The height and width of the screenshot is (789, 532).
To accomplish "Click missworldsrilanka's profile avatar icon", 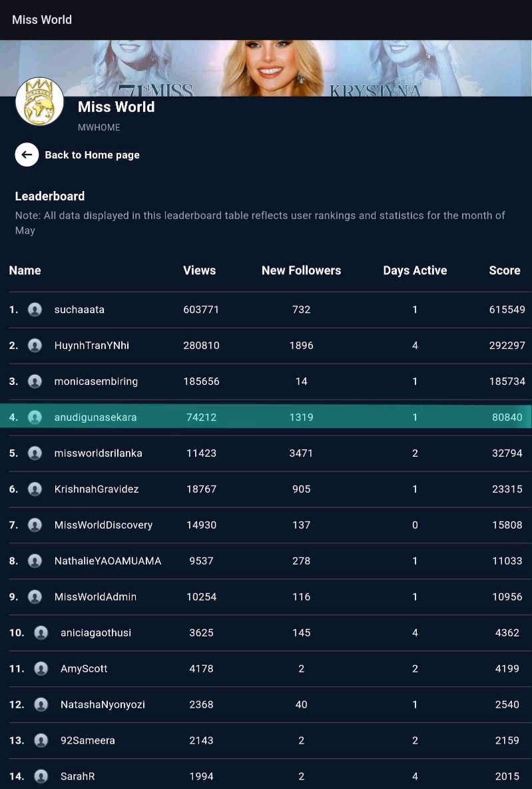I will tap(35, 453).
